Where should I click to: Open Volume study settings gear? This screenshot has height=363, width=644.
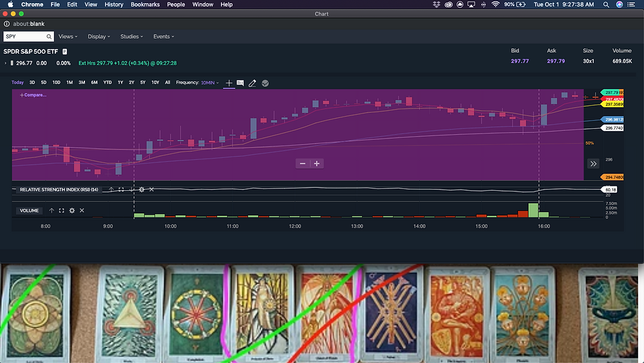72,210
